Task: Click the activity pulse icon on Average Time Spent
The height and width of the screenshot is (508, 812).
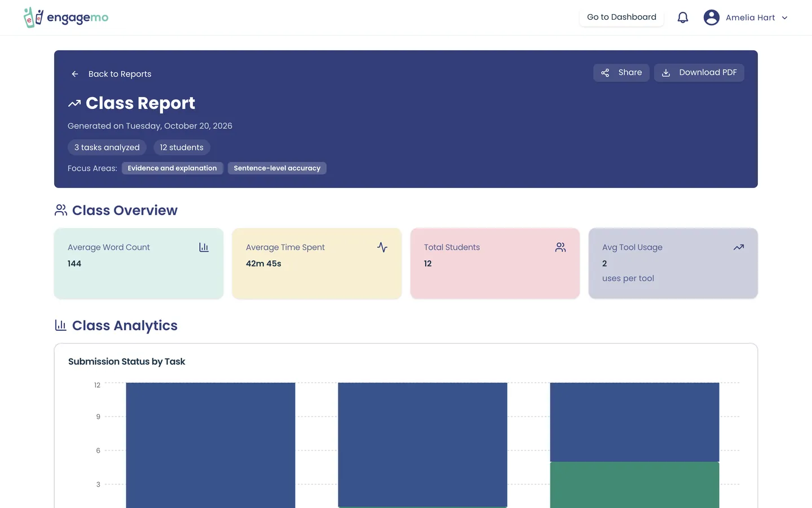Action: pyautogui.click(x=382, y=247)
